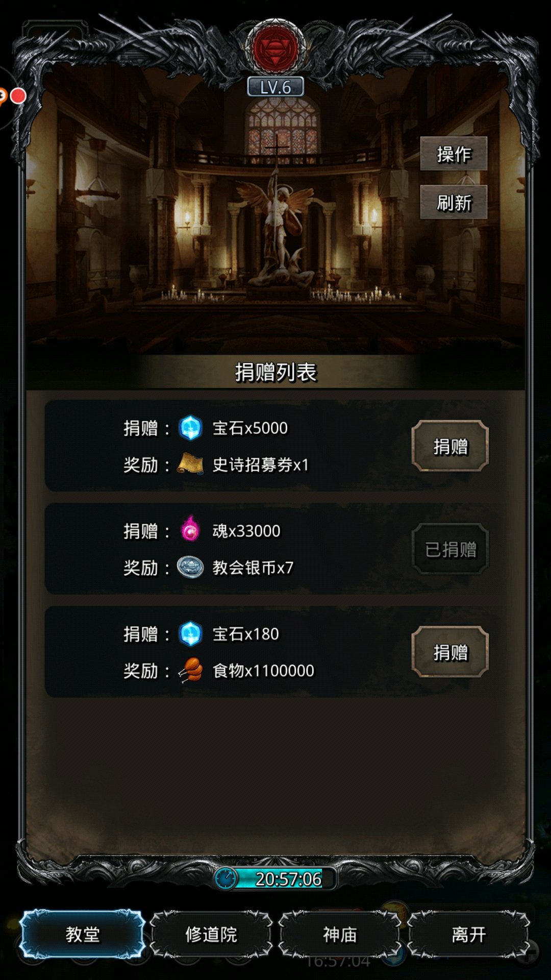551x980 pixels.
Task: Refresh the donation list with 刷新
Action: [x=454, y=203]
